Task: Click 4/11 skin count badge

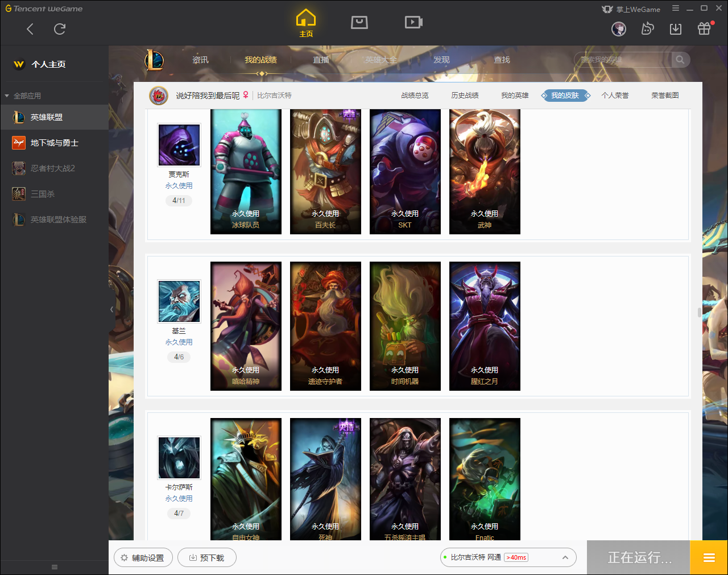Action: 179,201
